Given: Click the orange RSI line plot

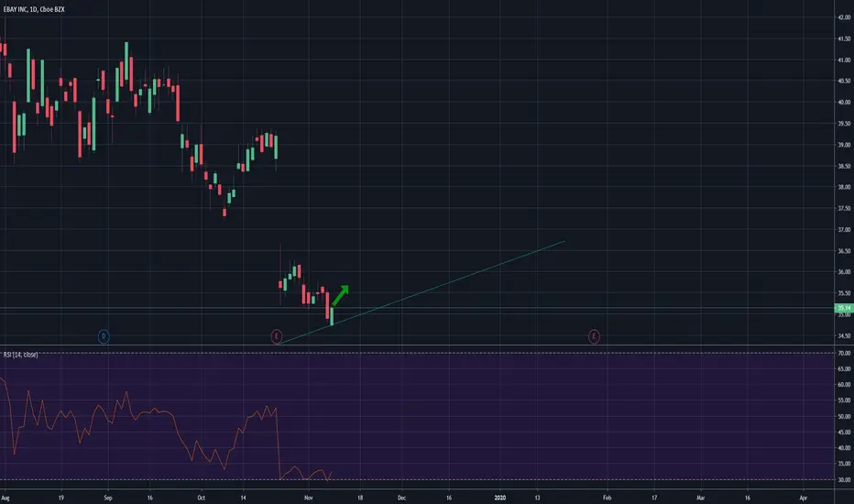Looking at the screenshot, I should coord(166,431).
